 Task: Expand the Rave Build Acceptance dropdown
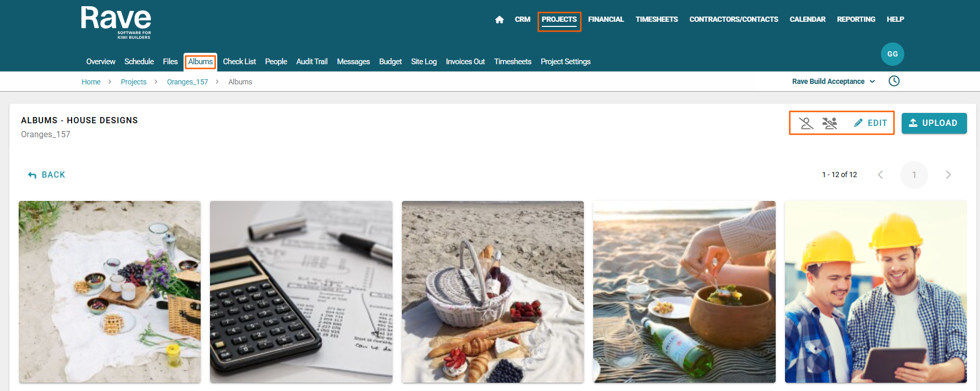833,81
